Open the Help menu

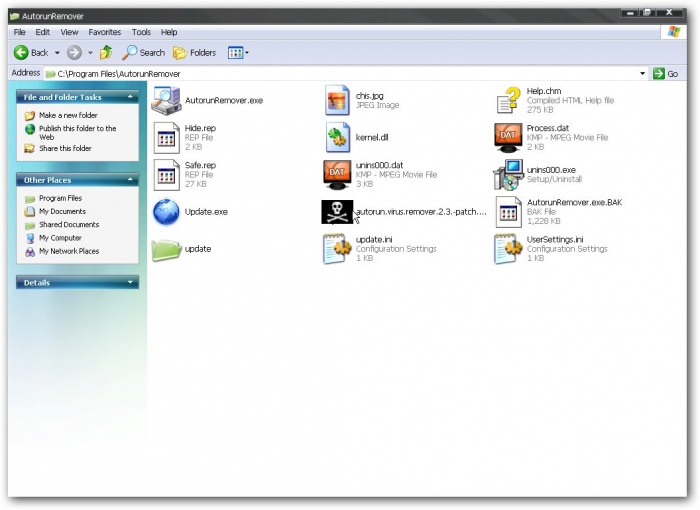click(x=169, y=32)
